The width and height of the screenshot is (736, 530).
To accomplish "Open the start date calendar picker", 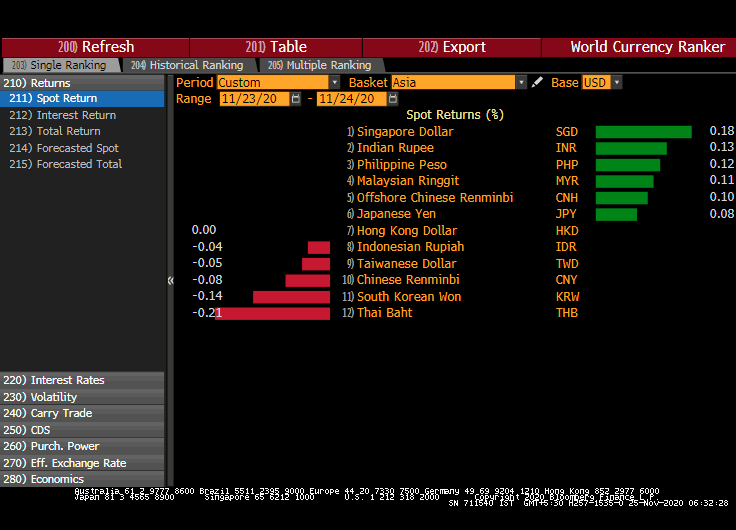I will click(x=297, y=99).
